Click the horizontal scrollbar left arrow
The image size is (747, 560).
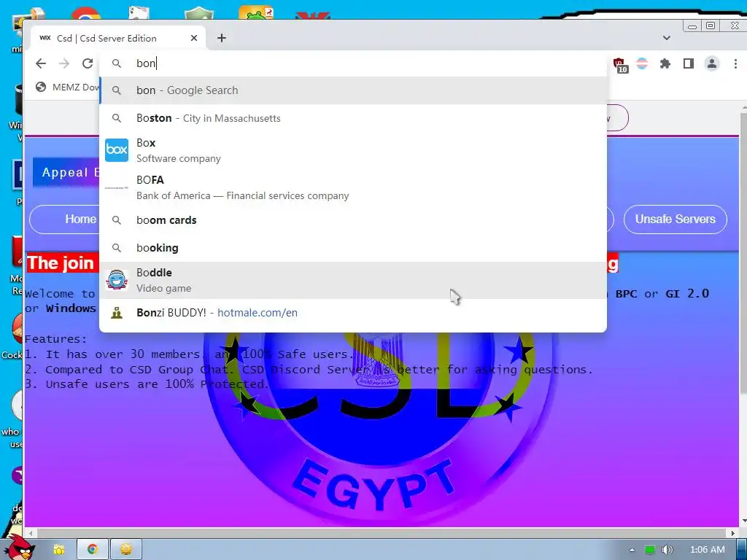click(31, 533)
